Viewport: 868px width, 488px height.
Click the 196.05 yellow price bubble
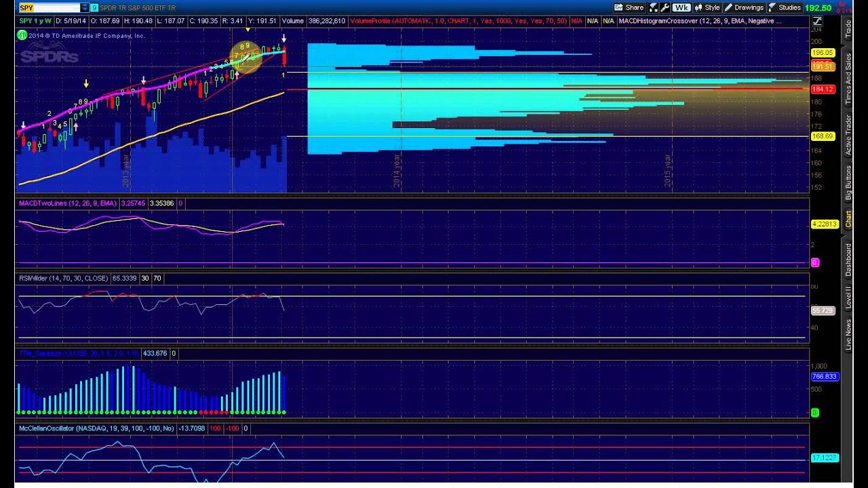tap(823, 52)
